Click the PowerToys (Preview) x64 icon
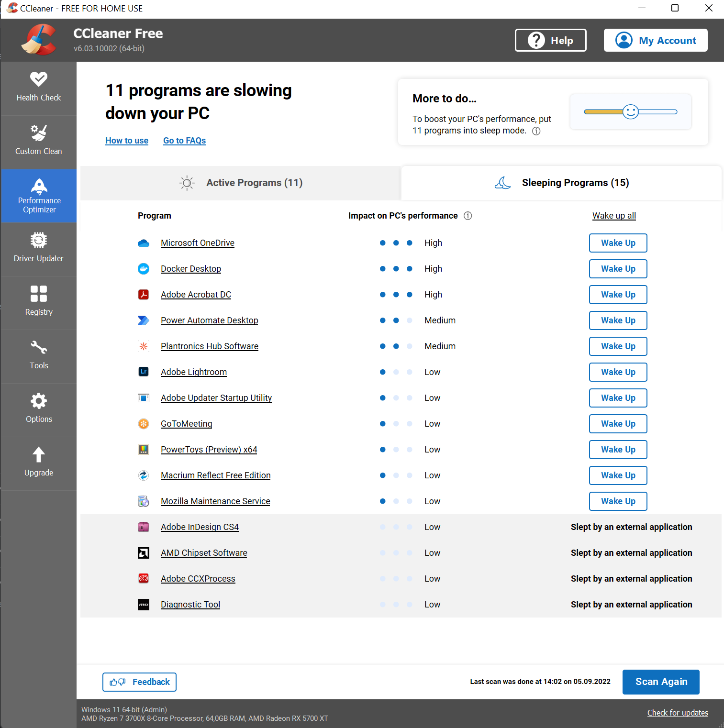 coord(144,450)
